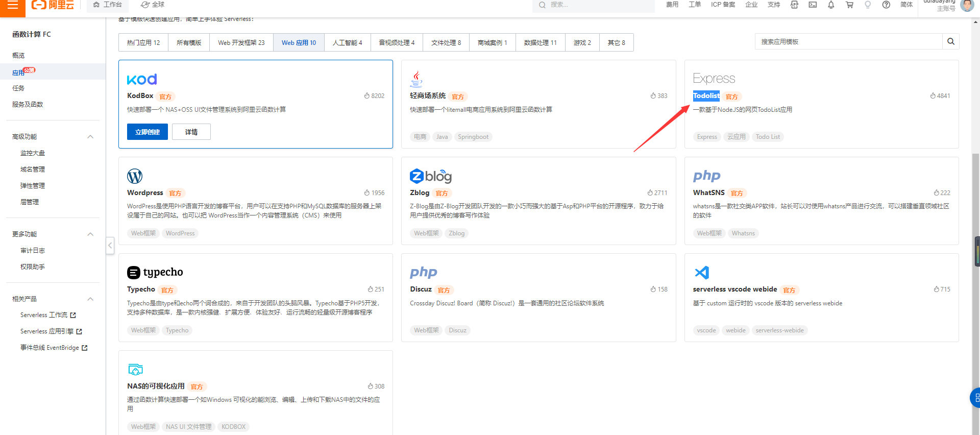Screen dimensions: 980x435
Task: Open the shopping cart icon
Action: point(849,5)
